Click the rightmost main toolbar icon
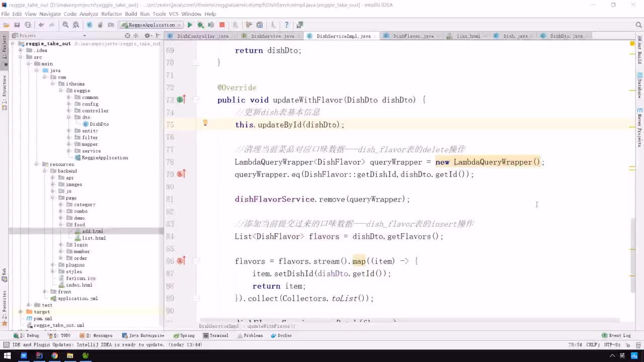 300,25
